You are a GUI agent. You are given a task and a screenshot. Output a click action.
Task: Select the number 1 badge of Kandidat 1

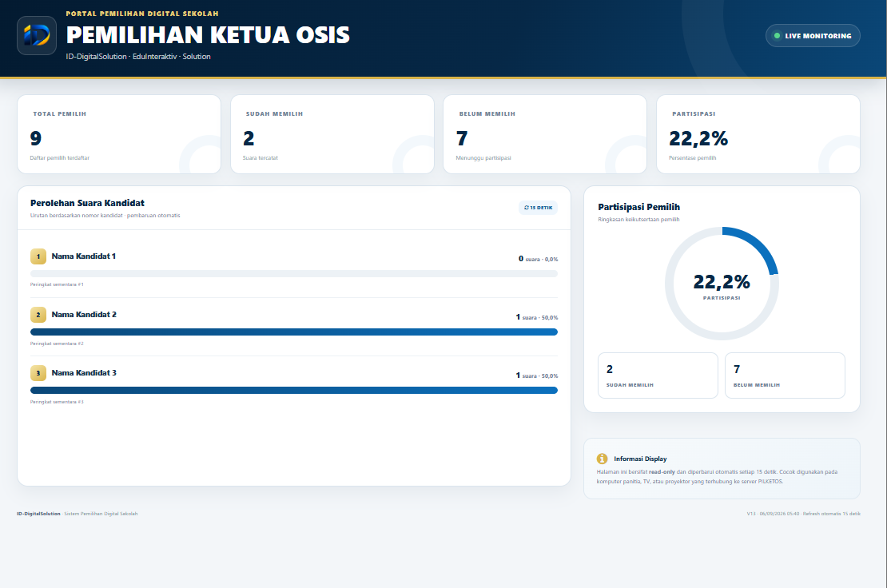pos(38,256)
